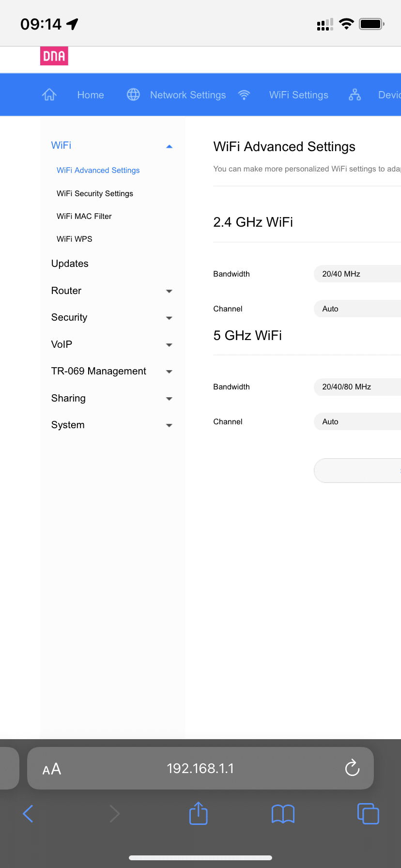
Task: Collapse the WiFi sidebar section
Action: [169, 146]
